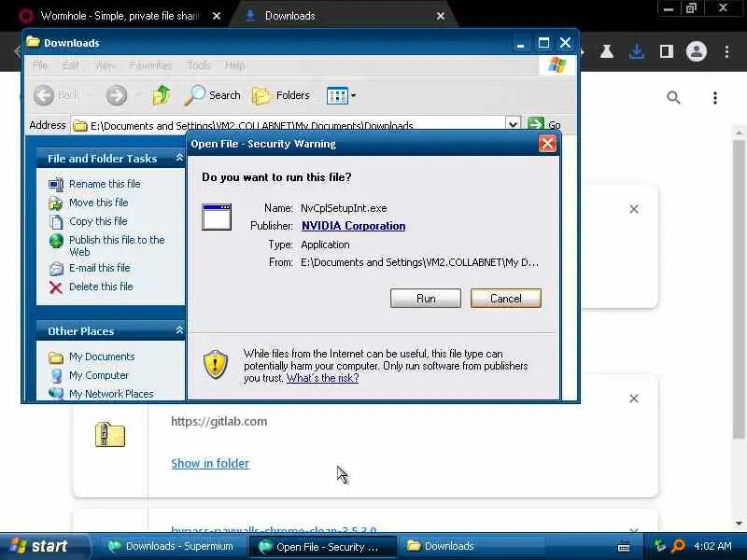Image resolution: width=747 pixels, height=560 pixels.
Task: Click Show in folder link
Action: tap(210, 463)
